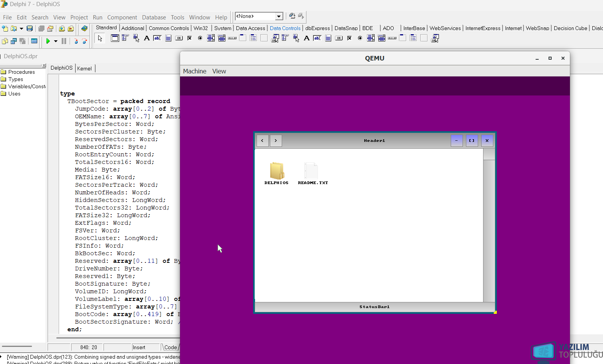603x364 pixels.
Task: Open the Project menu
Action: [79, 17]
